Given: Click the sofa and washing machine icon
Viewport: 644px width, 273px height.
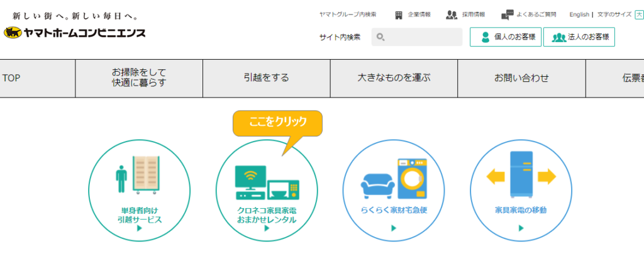Looking at the screenshot, I should pyautogui.click(x=394, y=179).
